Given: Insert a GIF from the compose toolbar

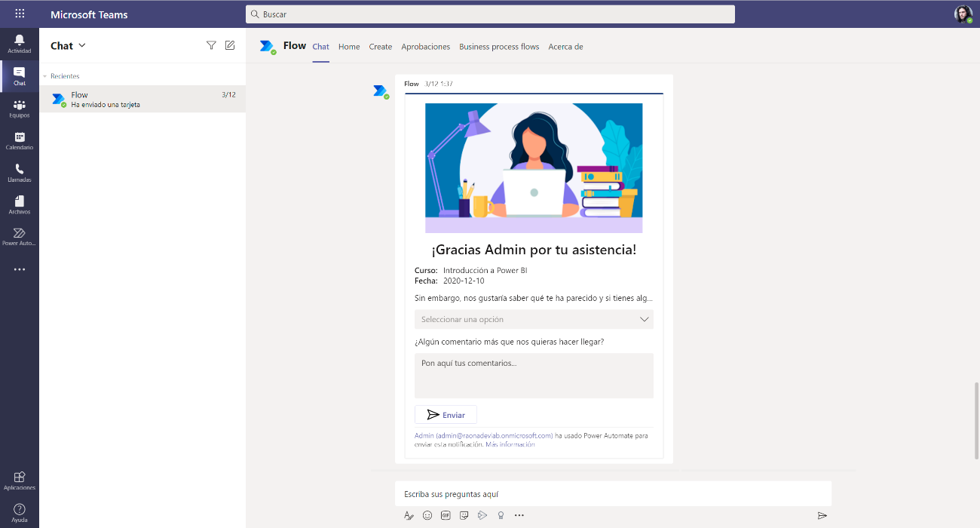Looking at the screenshot, I should tap(446, 515).
